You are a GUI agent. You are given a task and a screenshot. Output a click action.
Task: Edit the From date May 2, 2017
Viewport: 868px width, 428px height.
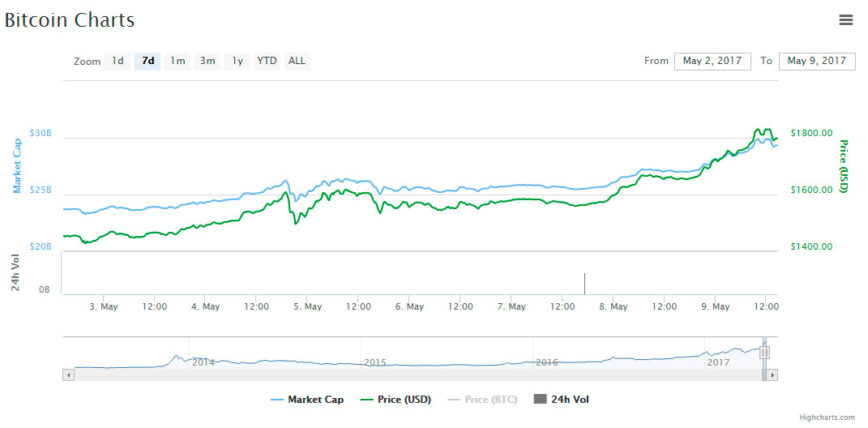(x=712, y=62)
